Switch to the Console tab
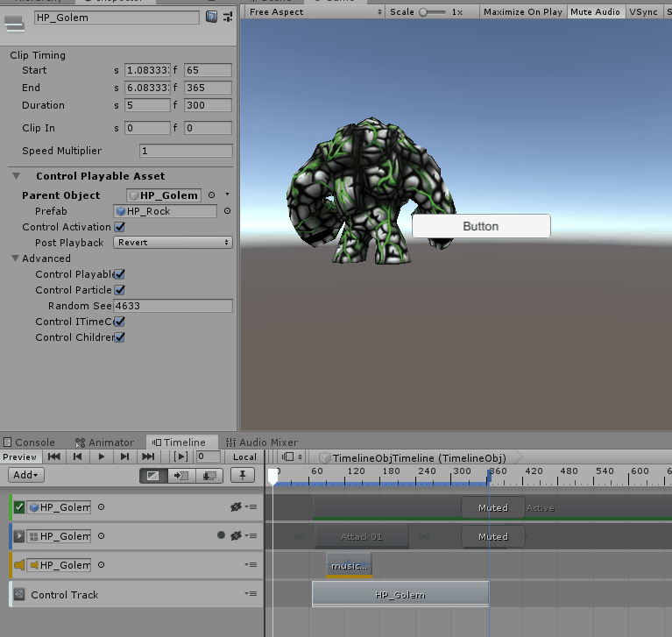The height and width of the screenshot is (637, 672). tap(29, 442)
